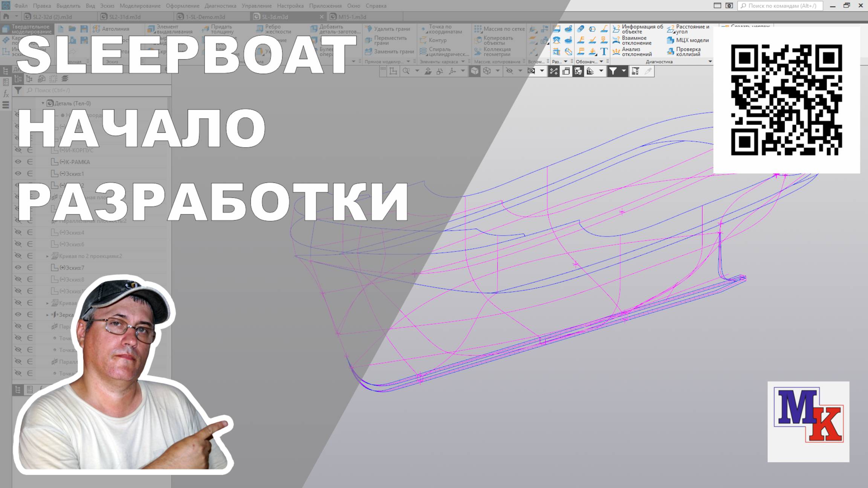Viewport: 868px width, 488px height.
Task: Open the Диагностика panel dropdown arrow
Action: [710, 61]
